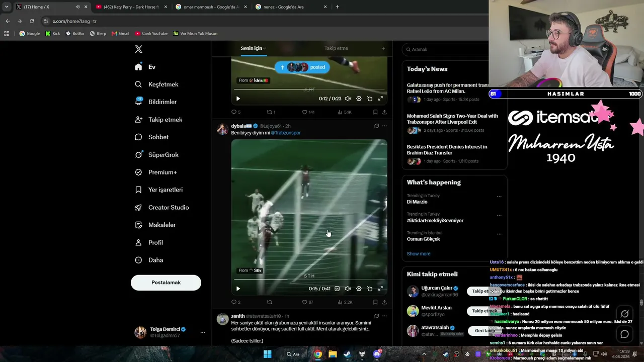Screen dimensions: 644x362
Task: Mute the Sth video volume
Action: tap(348, 289)
